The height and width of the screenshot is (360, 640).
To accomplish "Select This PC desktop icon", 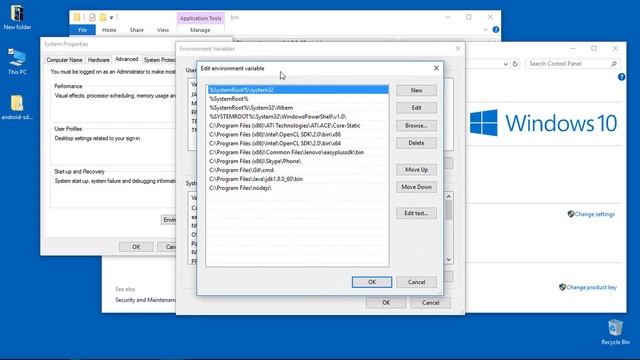I will click(17, 61).
